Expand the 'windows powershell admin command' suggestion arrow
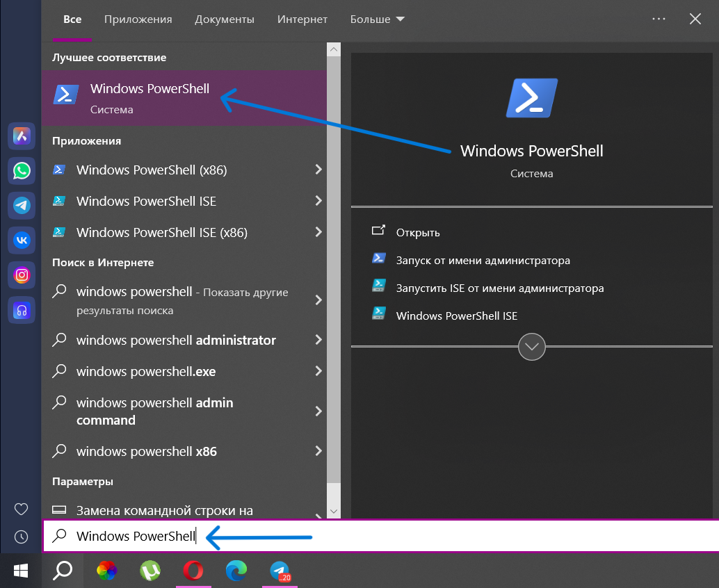The height and width of the screenshot is (588, 719). tap(318, 411)
